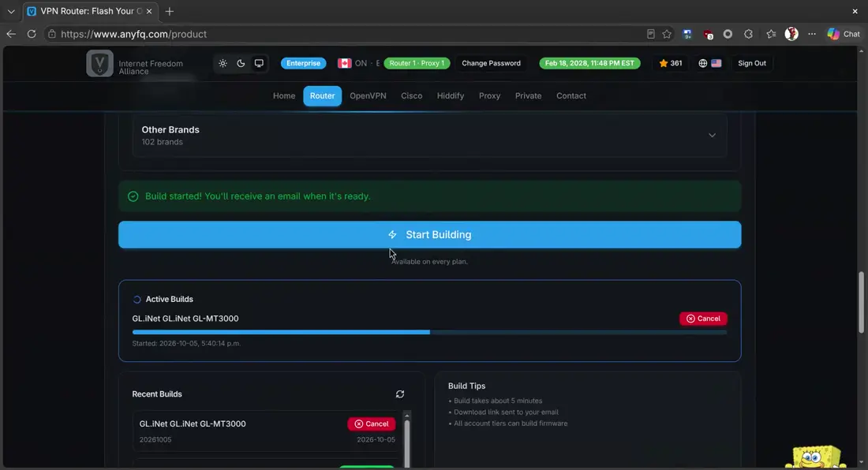Open the OpenVPN nav tab

368,95
